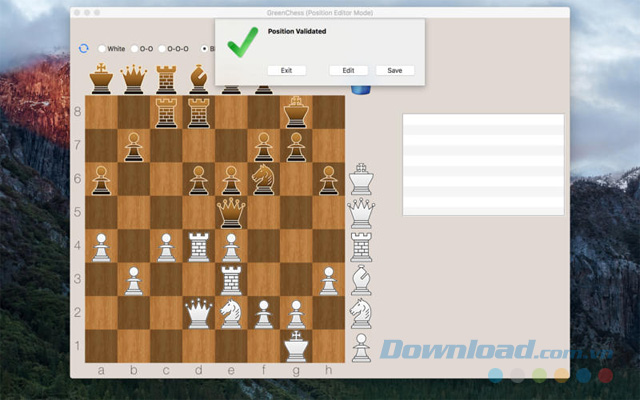Click the empty h8 square
This screenshot has height=400, width=640.
pyautogui.click(x=329, y=112)
